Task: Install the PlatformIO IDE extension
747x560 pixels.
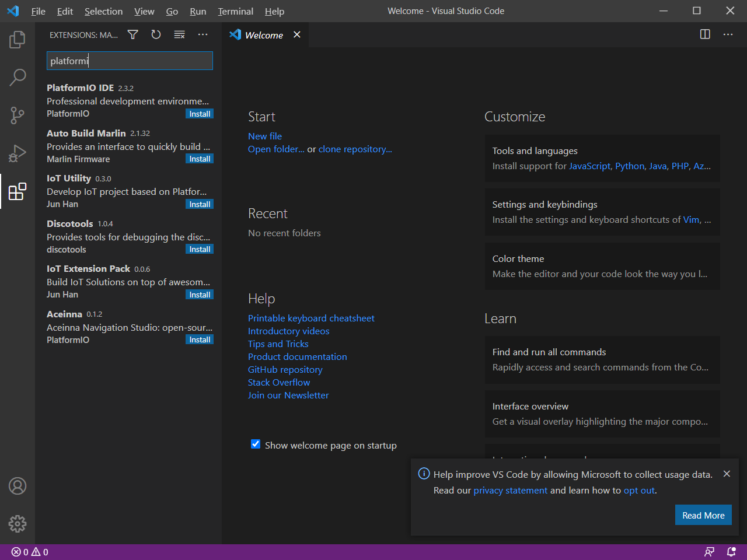Action: 200,114
